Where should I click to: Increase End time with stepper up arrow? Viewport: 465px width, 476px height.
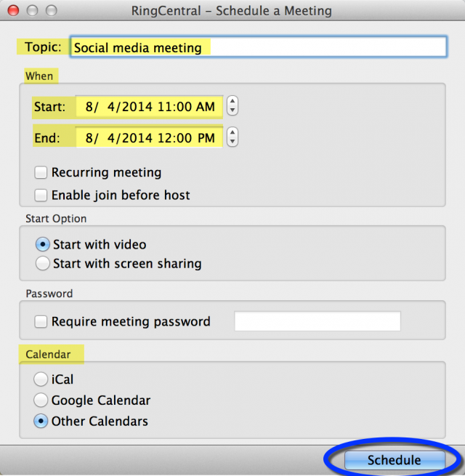(232, 133)
